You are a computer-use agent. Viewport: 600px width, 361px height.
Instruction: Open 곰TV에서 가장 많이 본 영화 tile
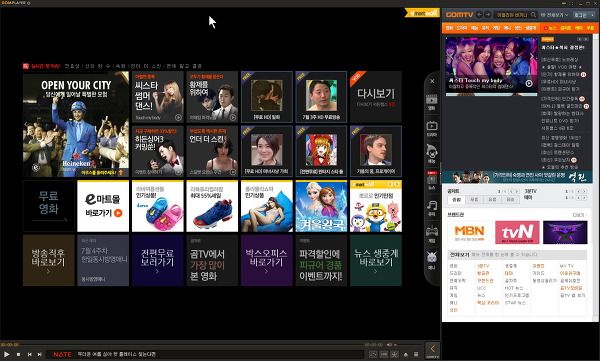tap(212, 260)
